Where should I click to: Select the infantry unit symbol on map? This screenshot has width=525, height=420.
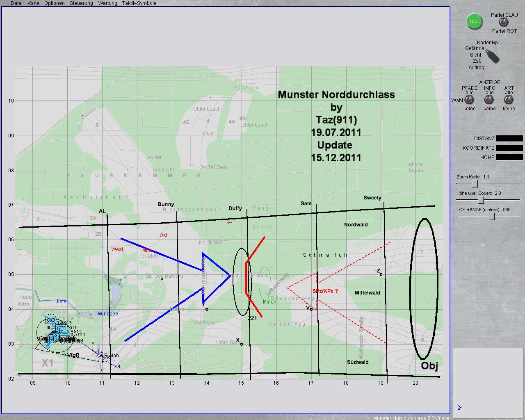coord(51,320)
